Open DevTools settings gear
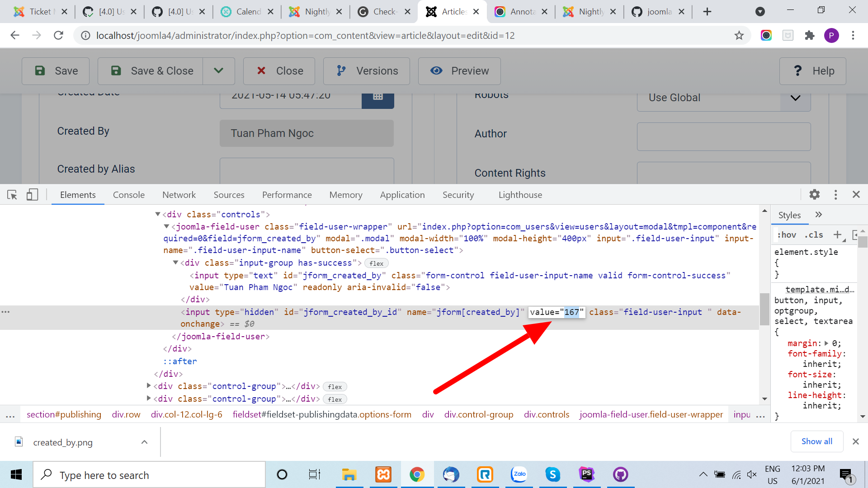The width and height of the screenshot is (868, 488). point(814,195)
